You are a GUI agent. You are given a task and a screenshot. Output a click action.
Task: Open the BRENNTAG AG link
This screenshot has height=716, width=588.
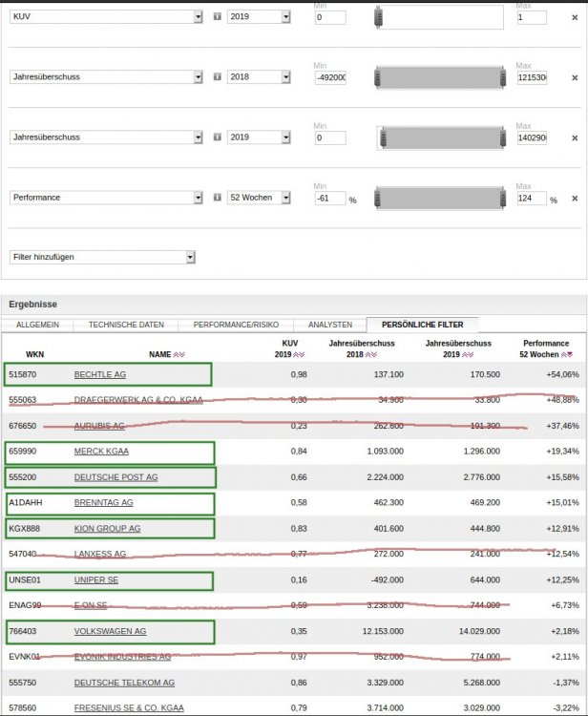coord(104,502)
